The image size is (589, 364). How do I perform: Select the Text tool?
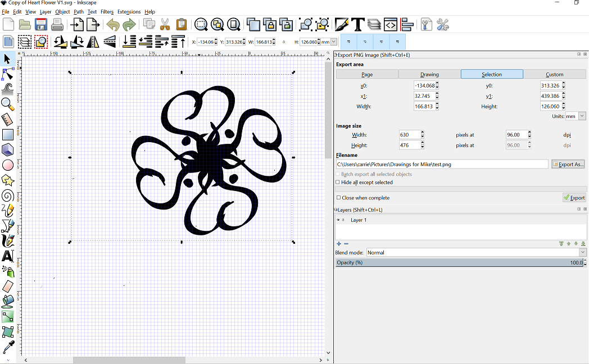coord(7,255)
